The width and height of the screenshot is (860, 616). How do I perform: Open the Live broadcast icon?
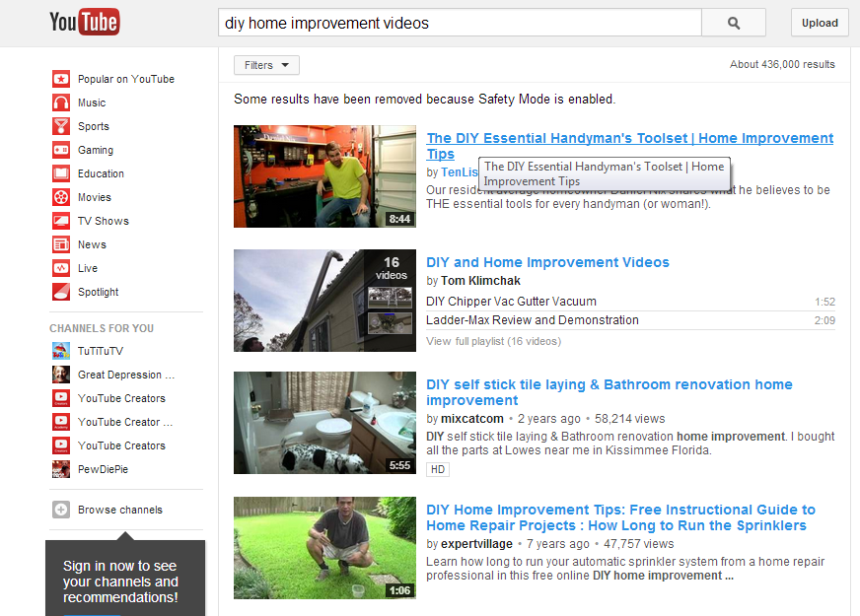pos(61,268)
